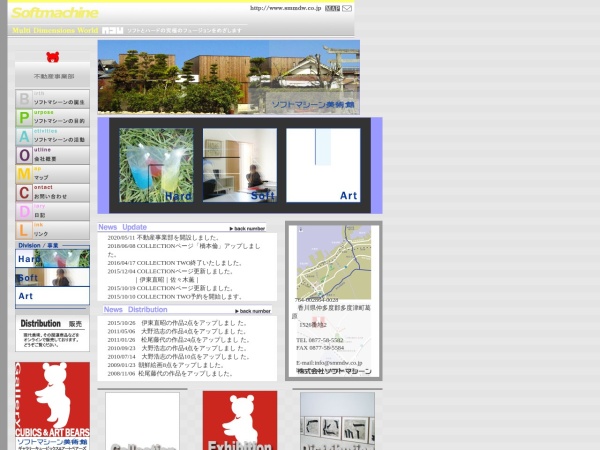This screenshot has width=600, height=450.
Task: Click the 2015/10/26 distribution news entry
Action: click(177, 323)
